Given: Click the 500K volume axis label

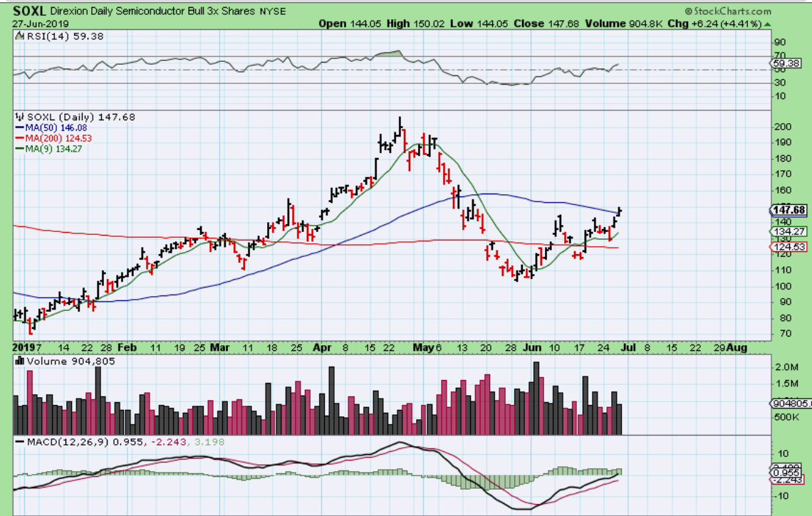Looking at the screenshot, I should coord(786,417).
